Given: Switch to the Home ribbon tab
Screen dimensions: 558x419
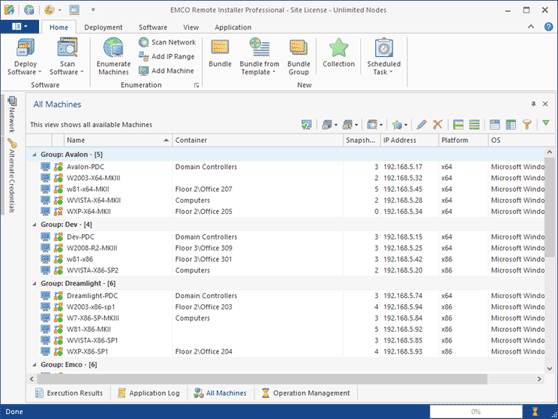Looking at the screenshot, I should coord(59,27).
